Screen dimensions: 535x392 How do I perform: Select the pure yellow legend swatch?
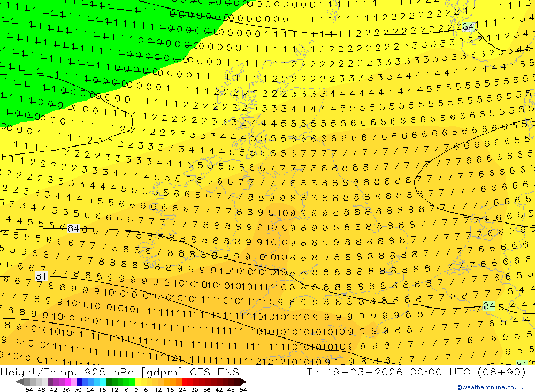tap(138, 382)
